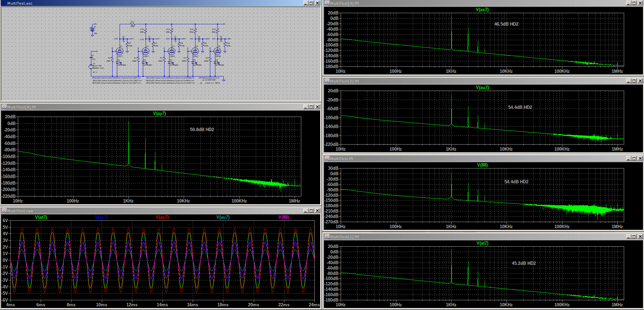Close the MultiTest.asc schematic window
The image size is (644, 310).
coord(317,3)
